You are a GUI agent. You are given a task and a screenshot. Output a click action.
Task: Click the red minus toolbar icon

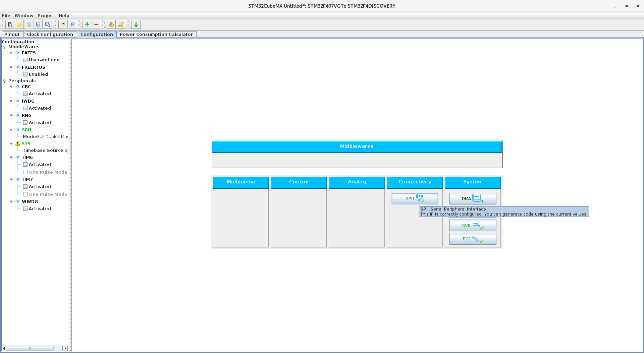pyautogui.click(x=96, y=24)
